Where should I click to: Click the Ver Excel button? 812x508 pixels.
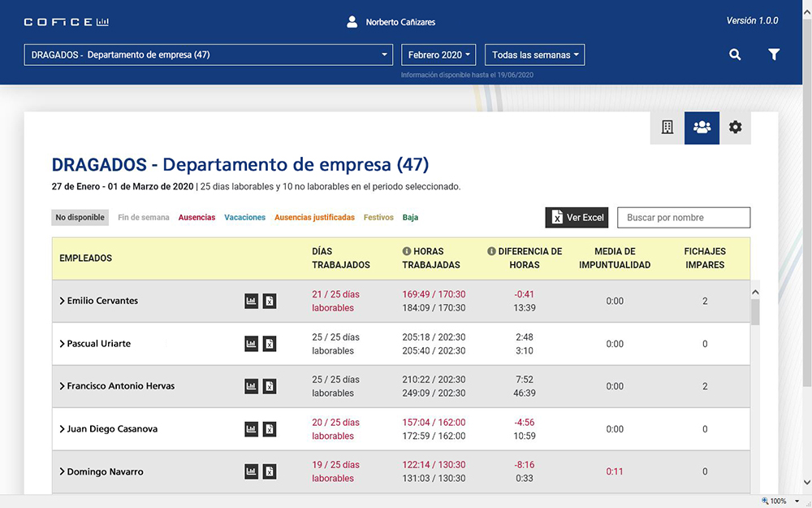577,218
